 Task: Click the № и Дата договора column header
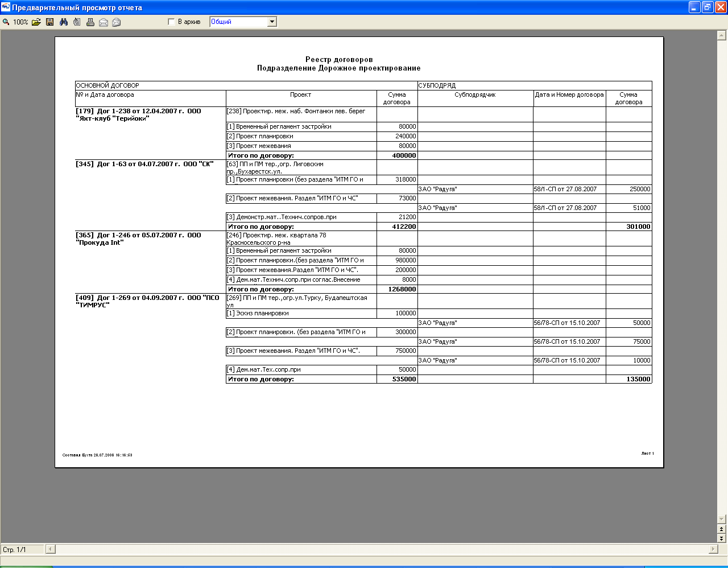(x=151, y=98)
